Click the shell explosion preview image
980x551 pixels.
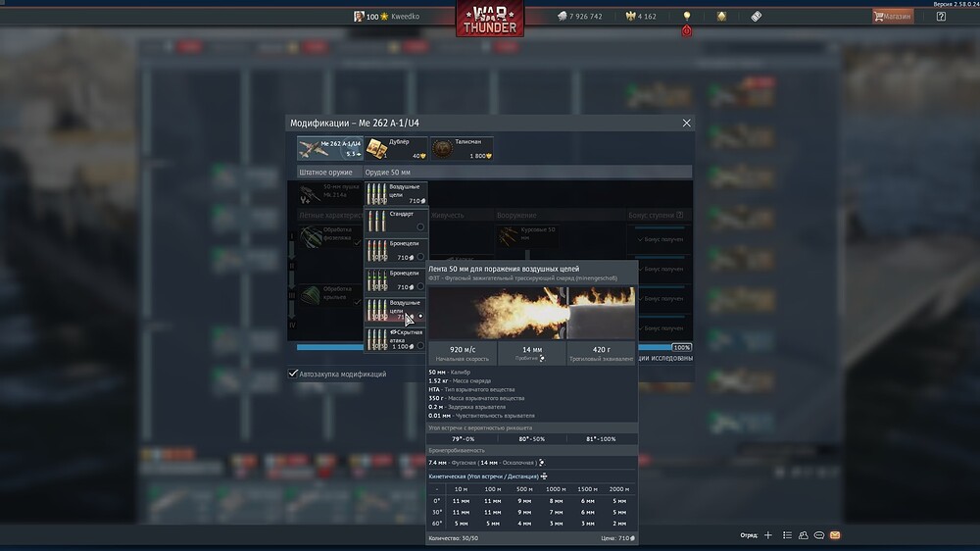(x=532, y=313)
